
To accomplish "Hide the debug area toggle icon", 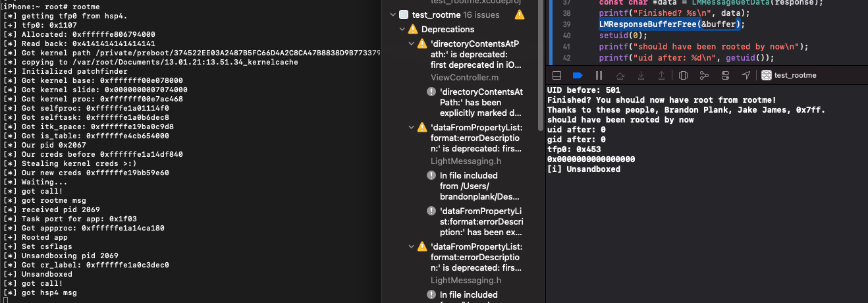I will tap(556, 75).
